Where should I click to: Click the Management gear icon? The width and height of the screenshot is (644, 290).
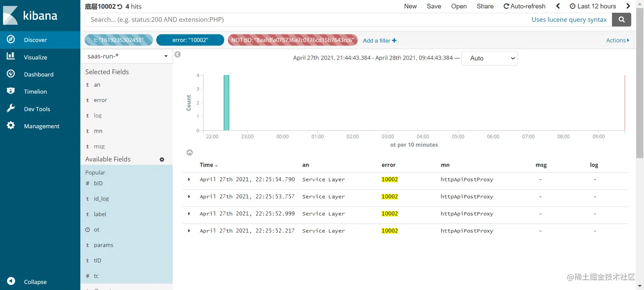click(x=11, y=125)
